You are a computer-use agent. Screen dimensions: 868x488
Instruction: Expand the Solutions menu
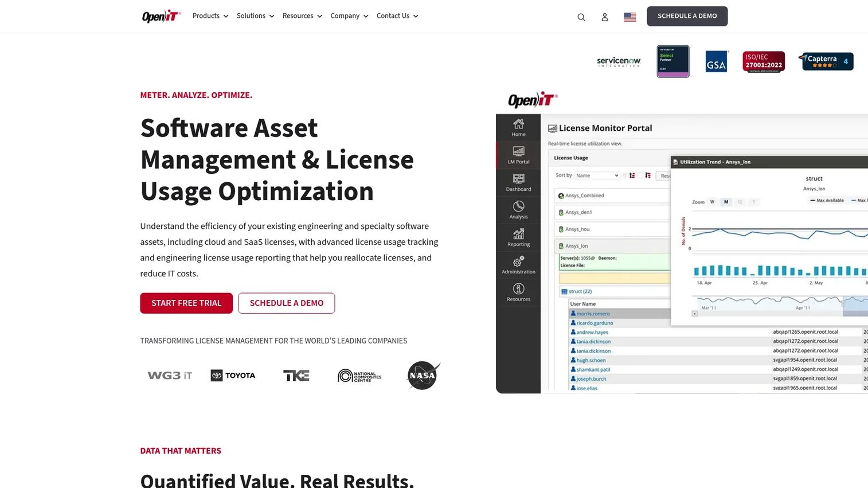tap(256, 16)
